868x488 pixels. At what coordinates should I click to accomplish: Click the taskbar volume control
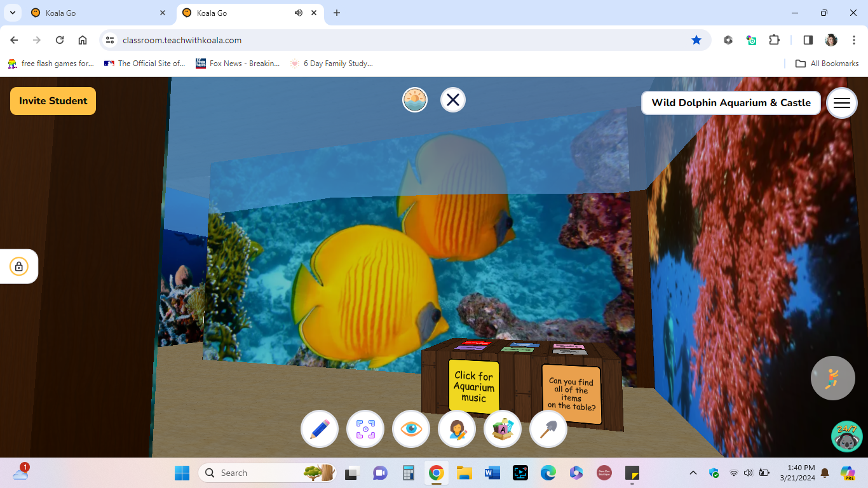point(747,473)
